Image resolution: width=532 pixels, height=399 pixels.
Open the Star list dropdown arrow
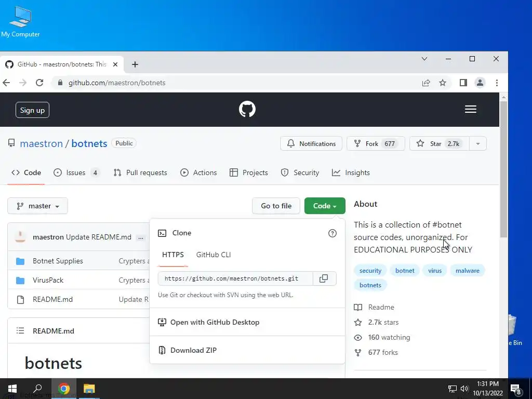pos(478,144)
